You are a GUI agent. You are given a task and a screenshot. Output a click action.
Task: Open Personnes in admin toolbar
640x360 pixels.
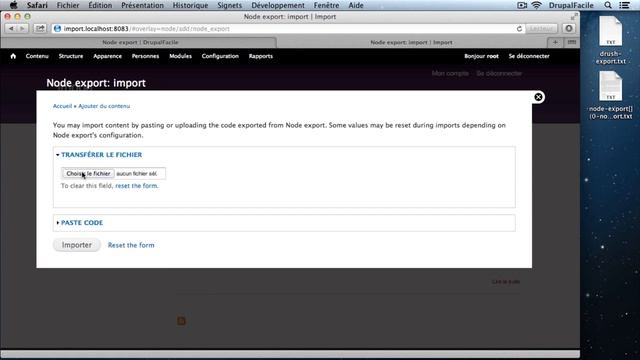[x=145, y=56]
